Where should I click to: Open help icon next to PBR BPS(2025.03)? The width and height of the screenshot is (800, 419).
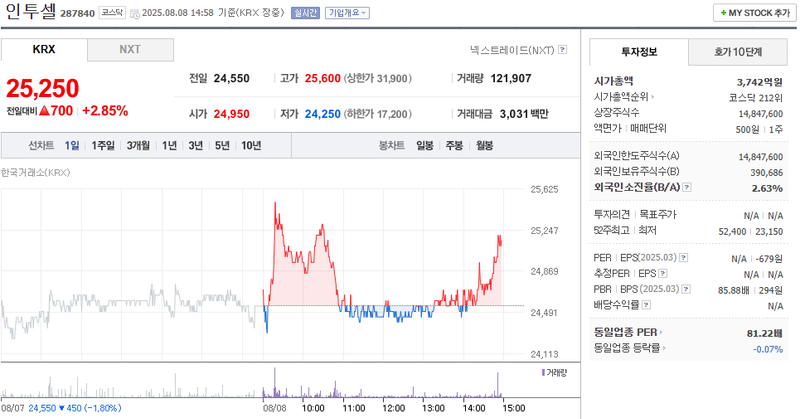point(686,289)
